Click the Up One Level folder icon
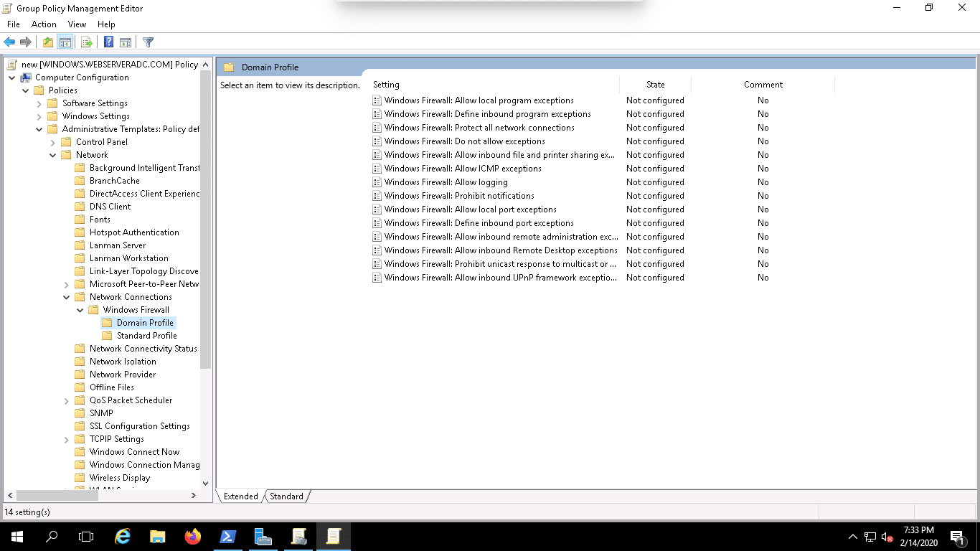This screenshot has width=980, height=551. point(47,42)
